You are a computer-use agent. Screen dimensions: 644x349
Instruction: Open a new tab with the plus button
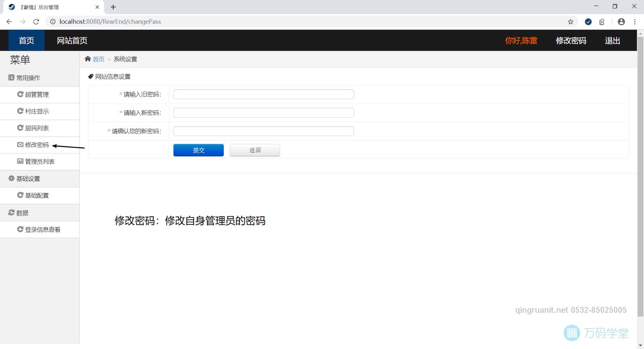pyautogui.click(x=113, y=7)
